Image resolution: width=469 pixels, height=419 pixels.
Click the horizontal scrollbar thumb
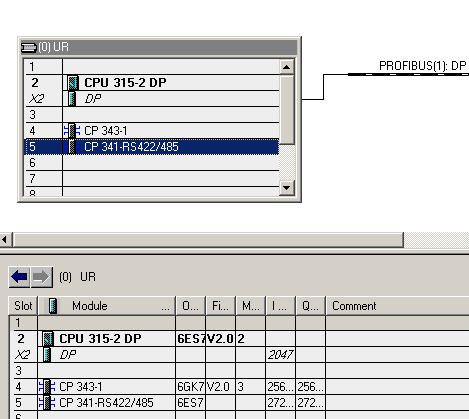[x=208, y=240]
